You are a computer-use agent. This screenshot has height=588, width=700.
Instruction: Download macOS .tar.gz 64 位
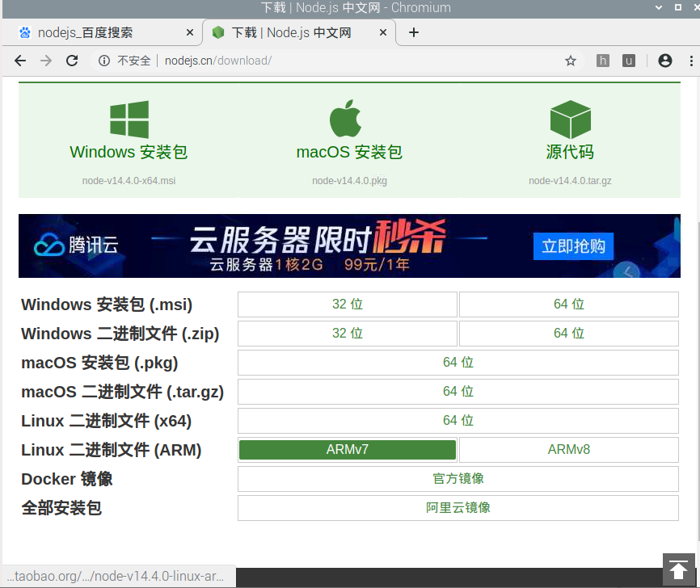click(458, 391)
